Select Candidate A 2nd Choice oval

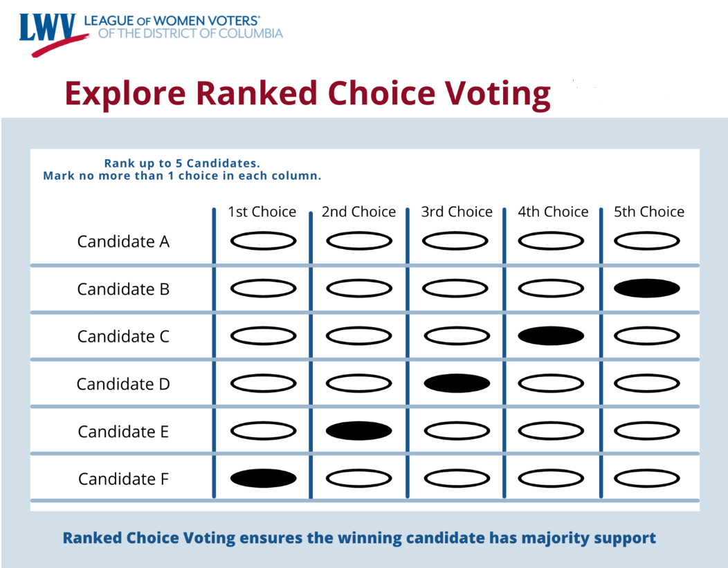pyautogui.click(x=359, y=241)
